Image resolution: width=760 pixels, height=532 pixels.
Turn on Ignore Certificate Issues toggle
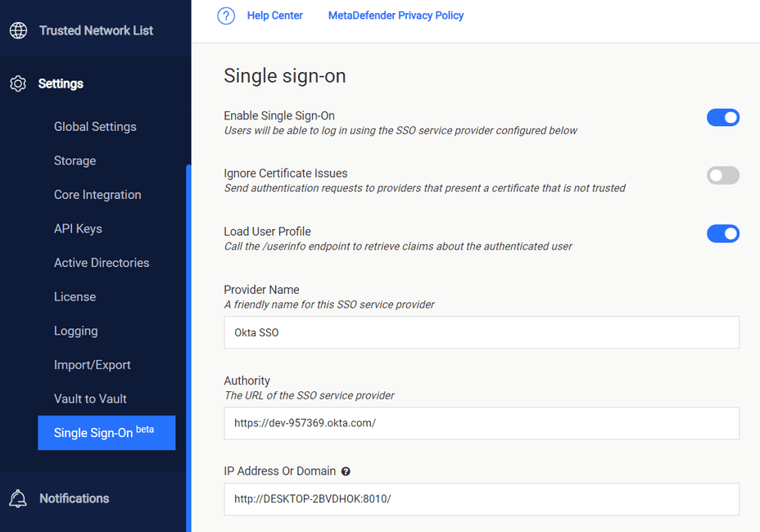click(x=722, y=175)
